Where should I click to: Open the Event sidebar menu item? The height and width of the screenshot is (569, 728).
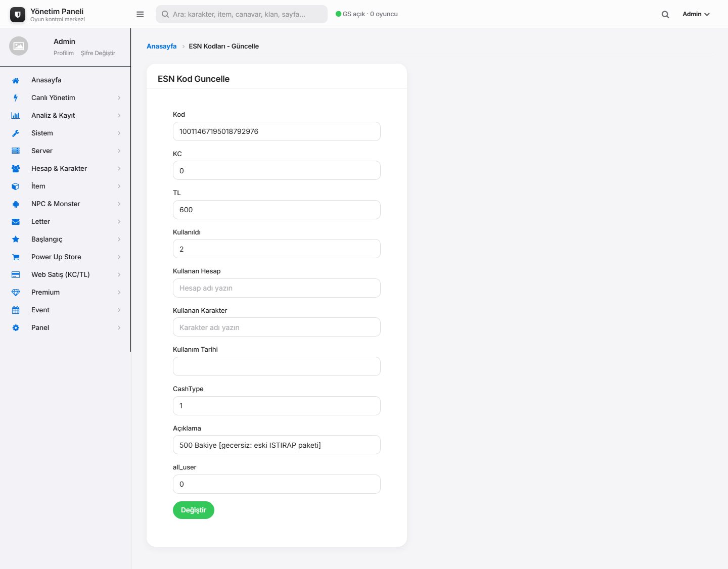point(65,310)
